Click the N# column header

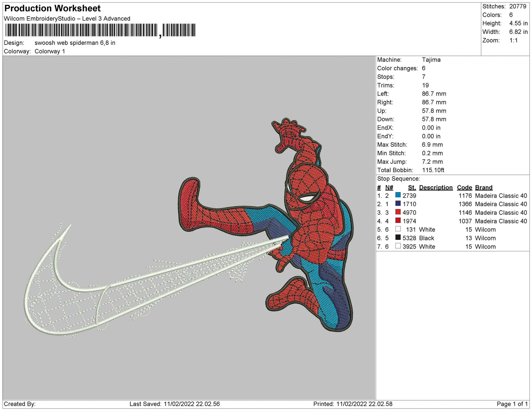click(389, 187)
